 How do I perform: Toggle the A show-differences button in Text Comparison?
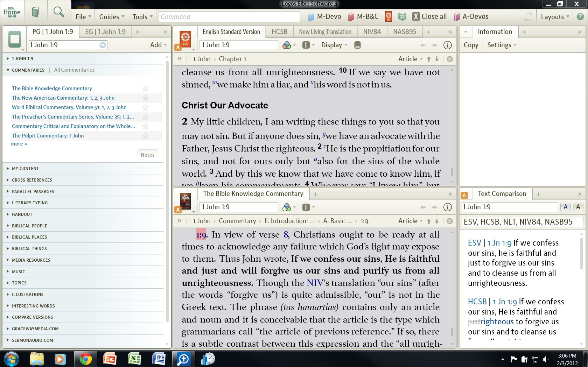(566, 207)
